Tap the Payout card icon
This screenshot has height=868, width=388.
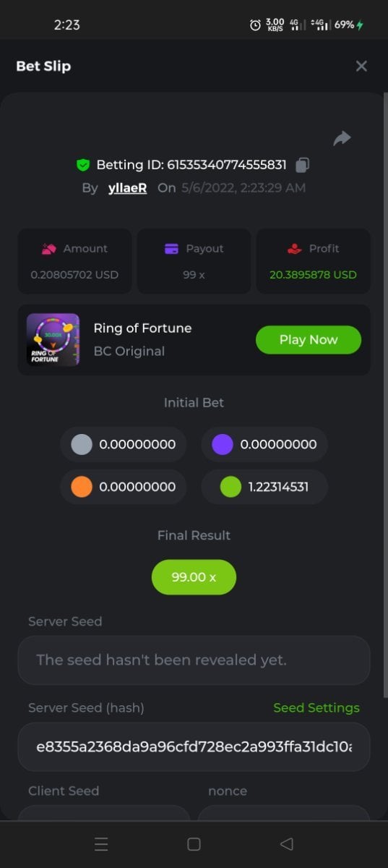tap(171, 249)
